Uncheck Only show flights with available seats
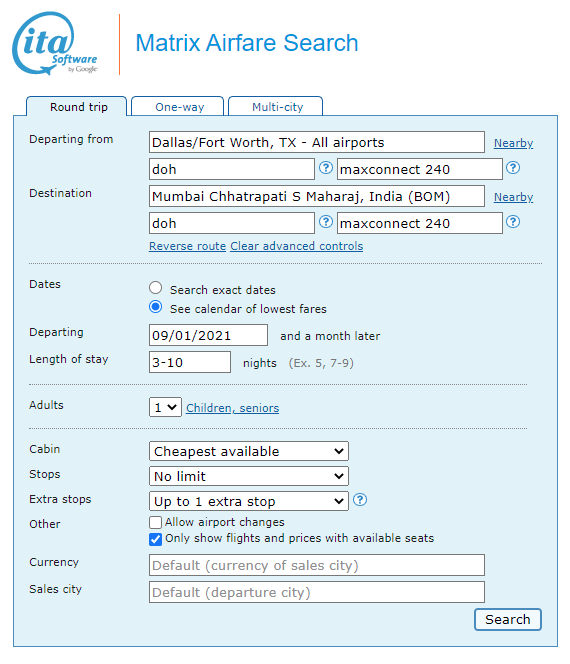 click(x=155, y=540)
